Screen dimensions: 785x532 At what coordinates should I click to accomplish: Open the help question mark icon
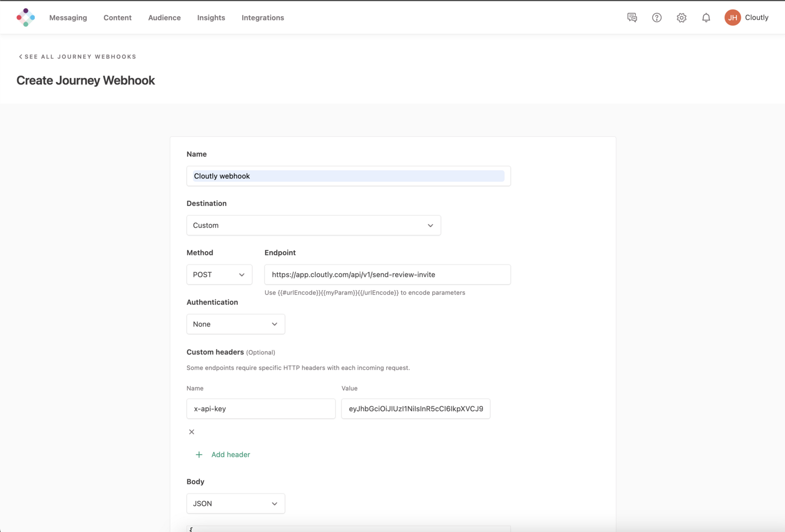656,17
